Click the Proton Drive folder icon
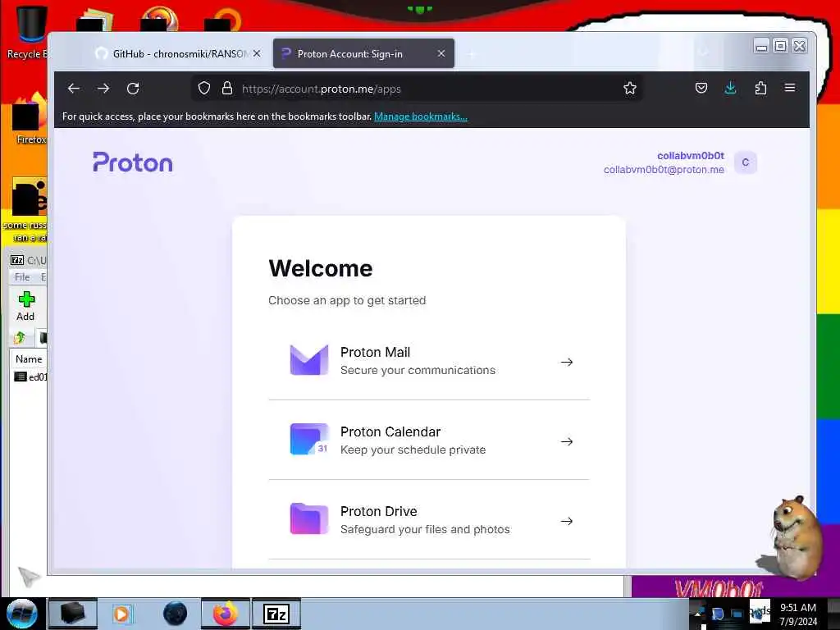 click(309, 518)
